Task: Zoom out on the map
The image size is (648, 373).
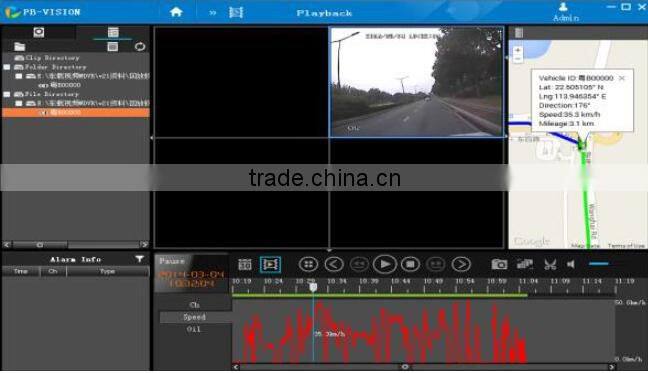Action: point(517,59)
